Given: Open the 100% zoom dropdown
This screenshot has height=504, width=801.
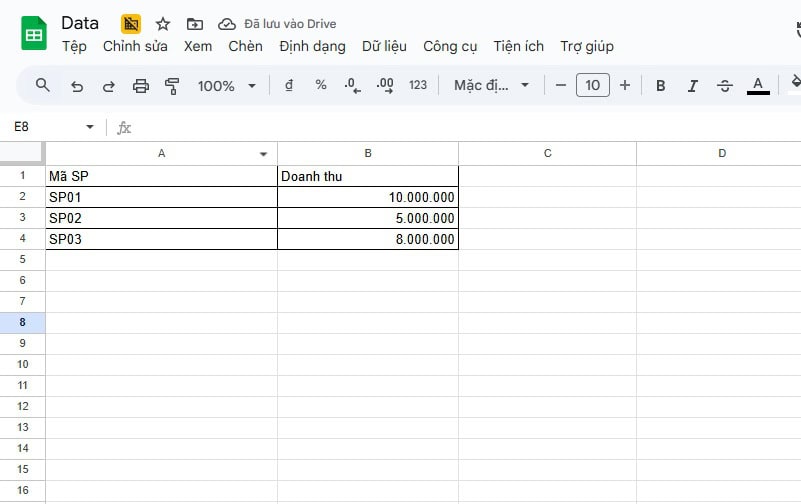Looking at the screenshot, I should (x=227, y=86).
